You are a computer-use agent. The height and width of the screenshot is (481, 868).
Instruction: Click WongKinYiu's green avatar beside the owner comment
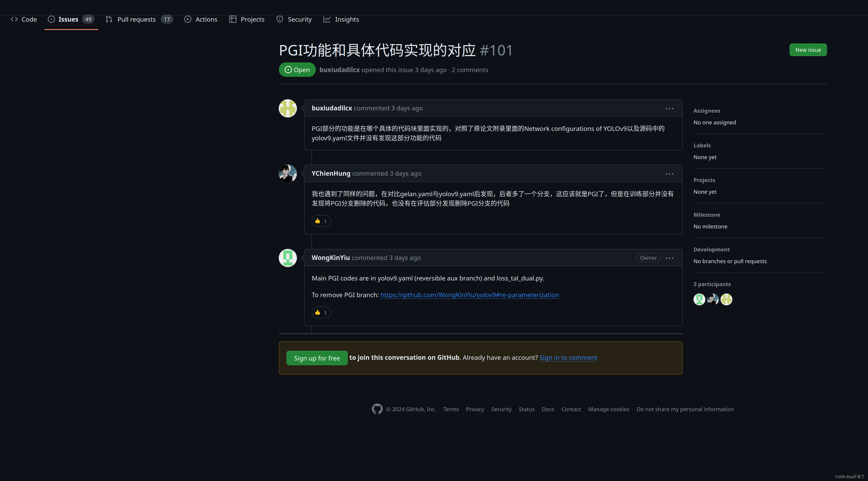(287, 258)
